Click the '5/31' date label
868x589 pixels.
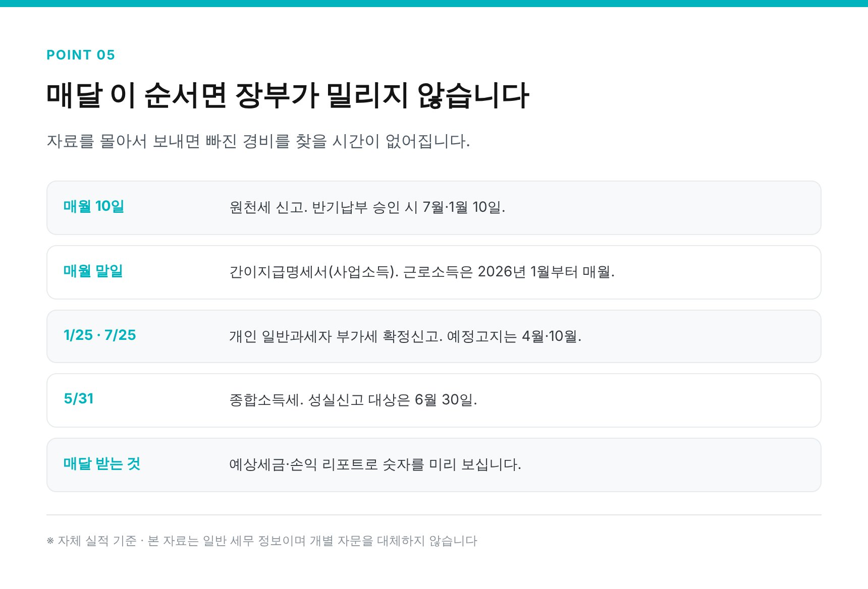(79, 399)
